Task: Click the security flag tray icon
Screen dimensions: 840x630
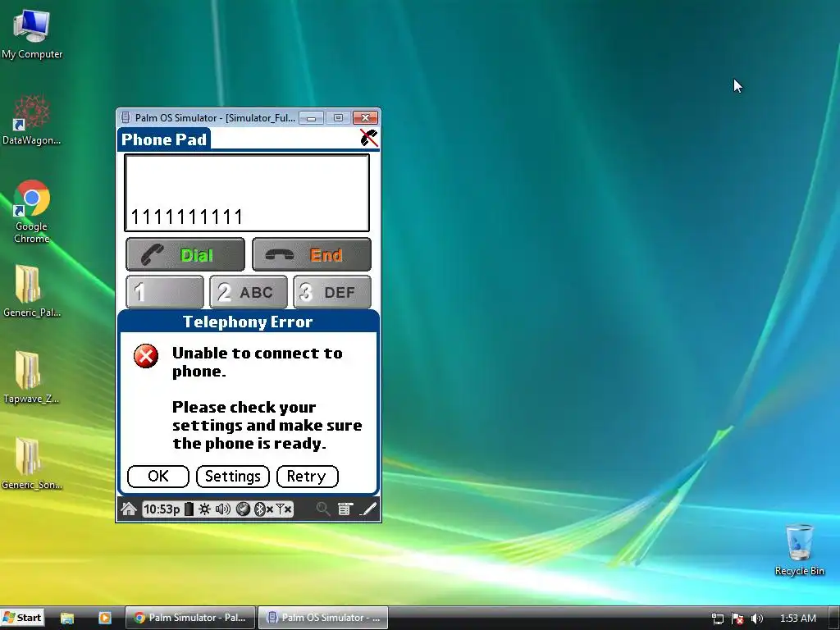Action: 737,619
